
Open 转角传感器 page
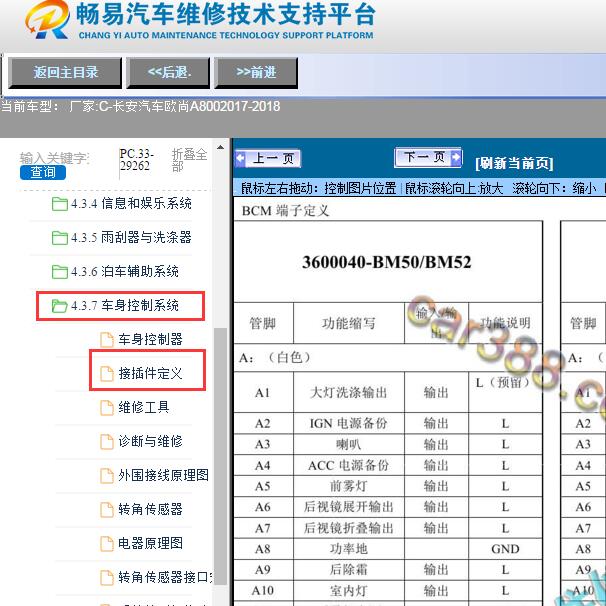point(150,509)
